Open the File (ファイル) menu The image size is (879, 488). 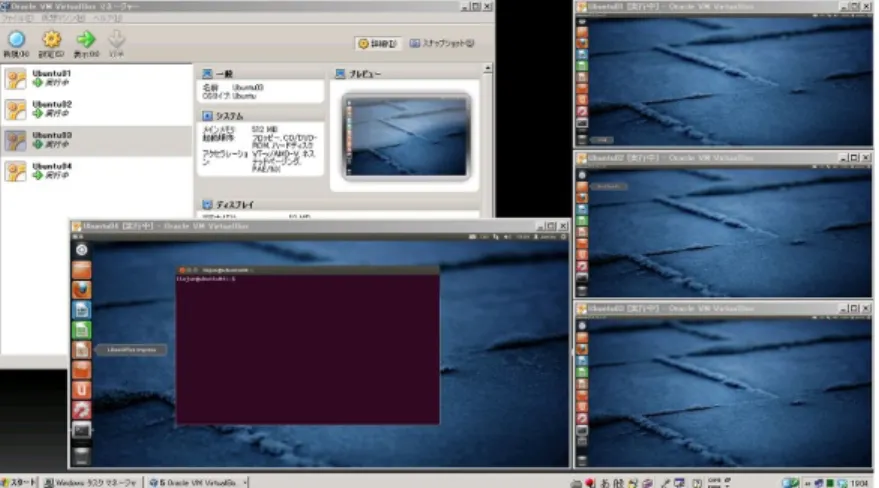pos(18,18)
